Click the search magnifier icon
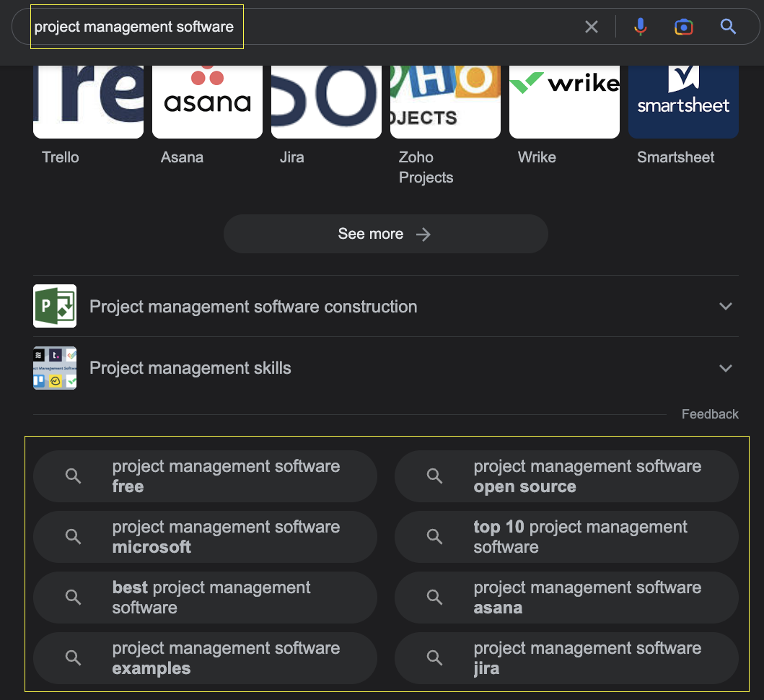 728,26
